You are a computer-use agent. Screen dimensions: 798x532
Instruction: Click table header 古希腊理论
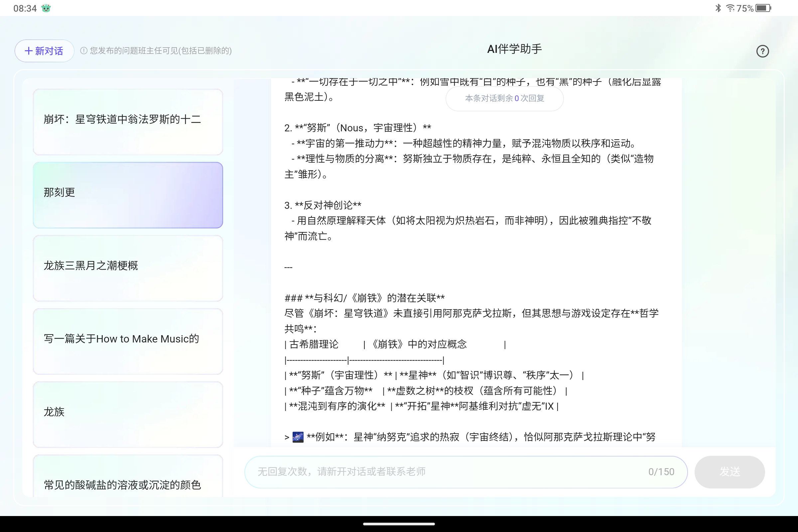tap(314, 344)
